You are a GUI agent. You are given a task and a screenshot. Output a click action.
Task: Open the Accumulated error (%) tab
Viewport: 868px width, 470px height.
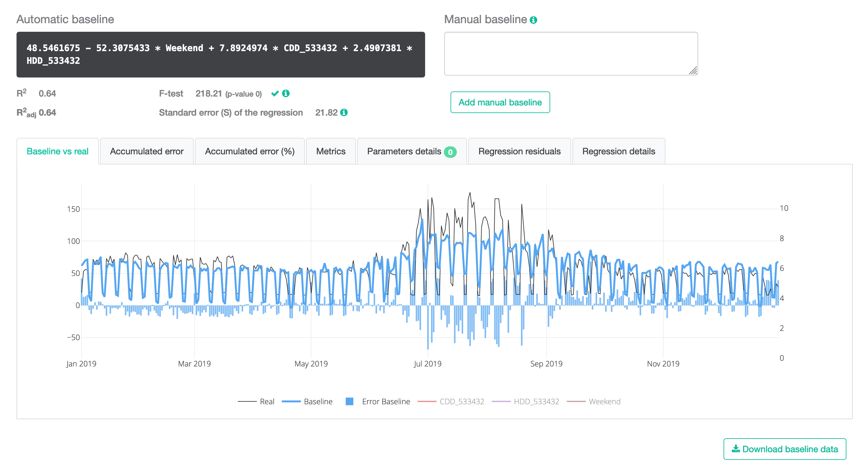click(x=250, y=151)
